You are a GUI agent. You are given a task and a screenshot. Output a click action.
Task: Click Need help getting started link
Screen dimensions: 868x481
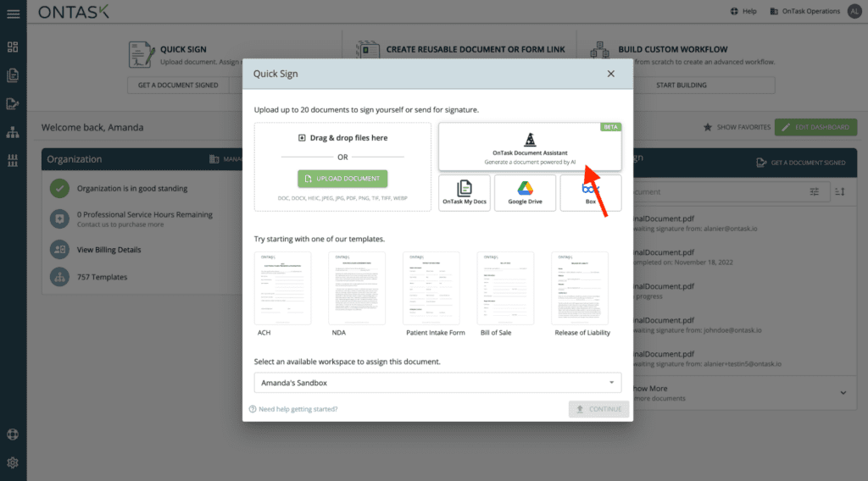[293, 409]
